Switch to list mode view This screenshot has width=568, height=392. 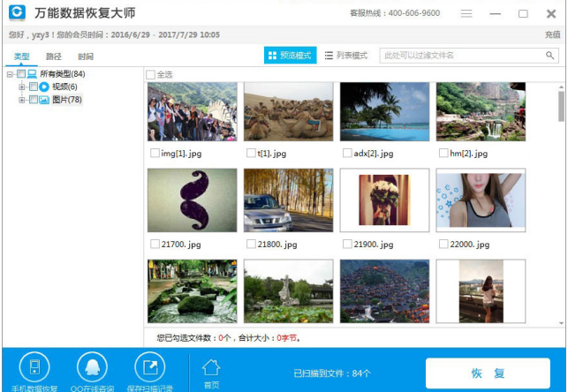[346, 55]
